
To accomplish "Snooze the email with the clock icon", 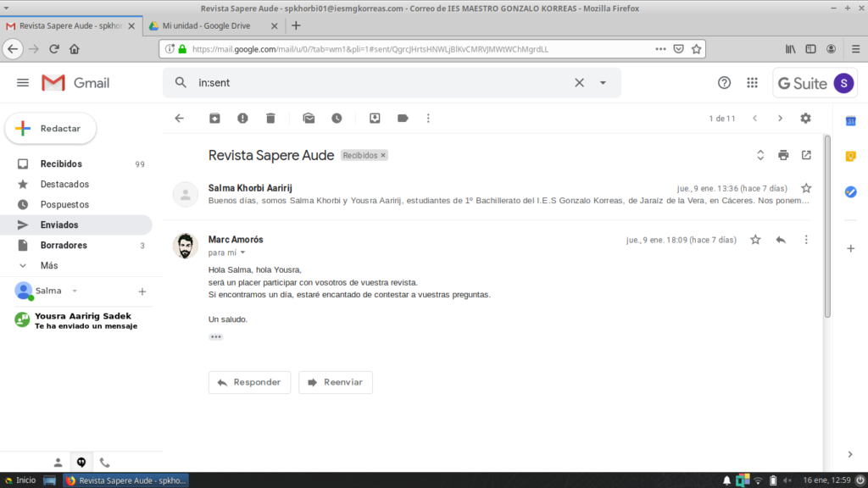I will tap(337, 119).
